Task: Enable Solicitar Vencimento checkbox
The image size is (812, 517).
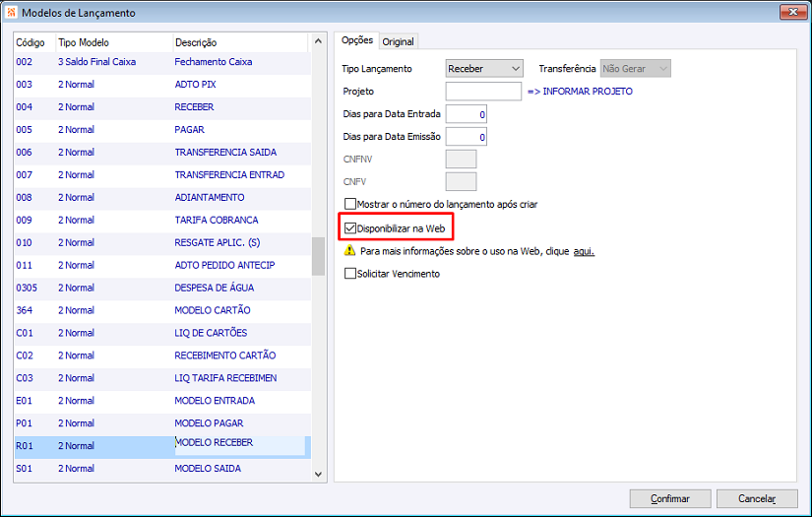Action: click(350, 274)
